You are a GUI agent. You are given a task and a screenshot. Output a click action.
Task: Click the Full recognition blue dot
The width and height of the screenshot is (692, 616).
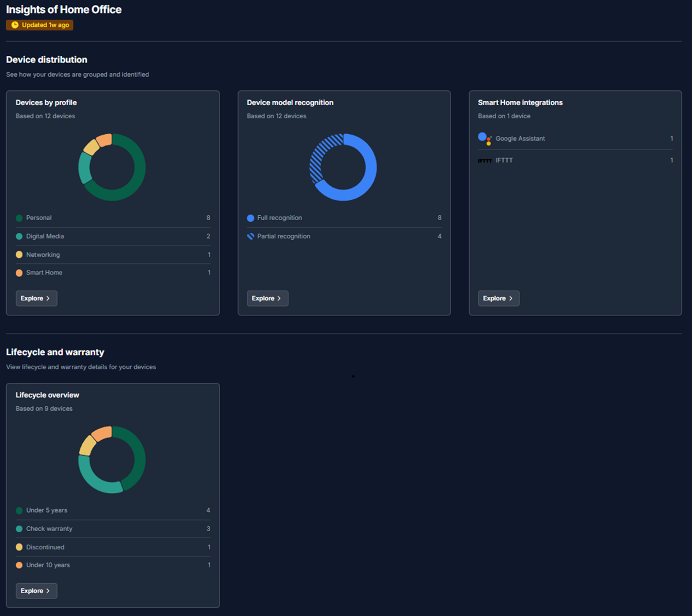(251, 218)
